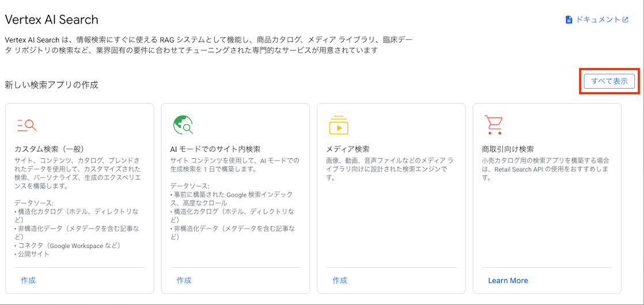The image size is (644, 305).
Task: Click Learn More under 商取引向け検索
Action: (508, 281)
